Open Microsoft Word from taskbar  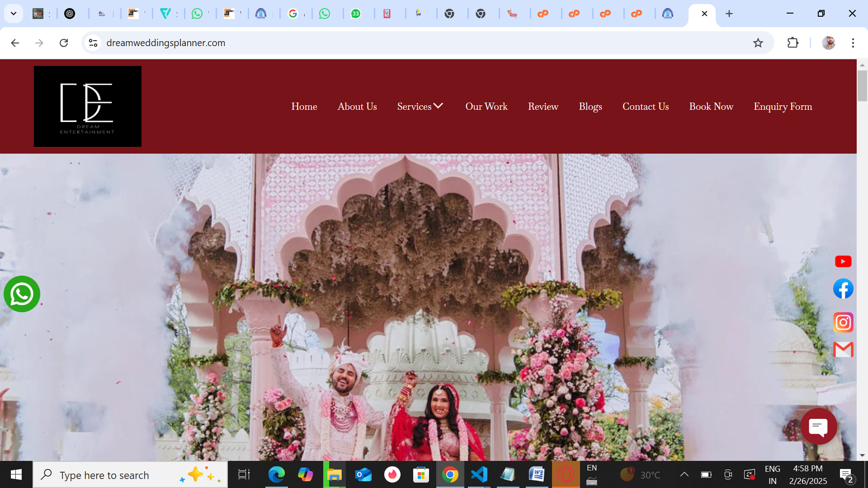(x=537, y=474)
